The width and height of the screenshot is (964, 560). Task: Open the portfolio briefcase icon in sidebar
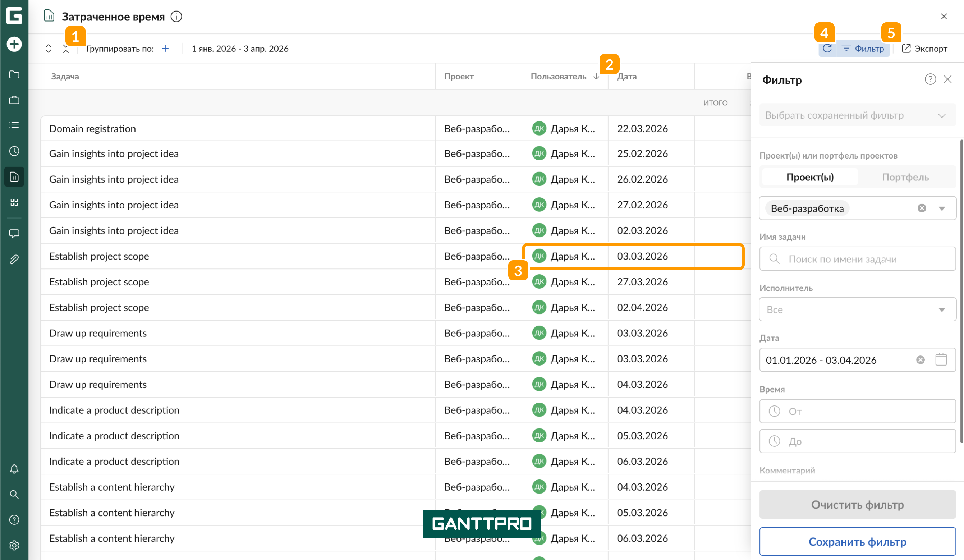click(x=14, y=100)
